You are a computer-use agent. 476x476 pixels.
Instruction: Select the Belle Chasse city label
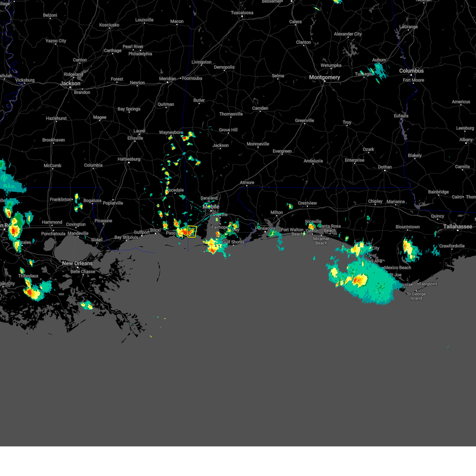click(x=83, y=272)
